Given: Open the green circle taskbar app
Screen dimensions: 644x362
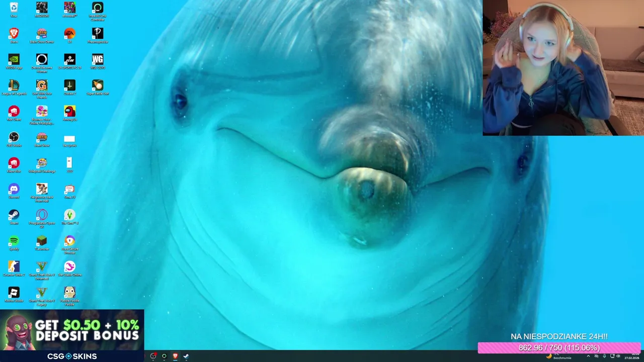Looking at the screenshot, I should click(x=164, y=356).
